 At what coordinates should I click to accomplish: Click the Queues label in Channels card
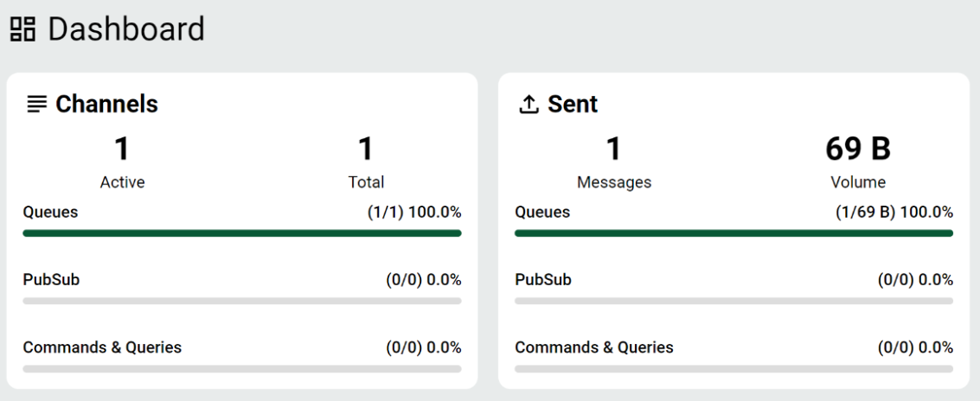[50, 213]
